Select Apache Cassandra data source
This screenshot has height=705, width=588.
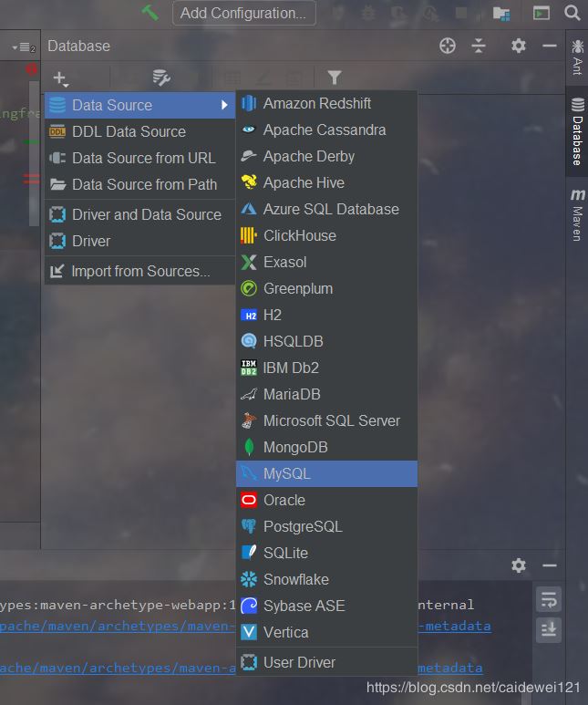[326, 130]
